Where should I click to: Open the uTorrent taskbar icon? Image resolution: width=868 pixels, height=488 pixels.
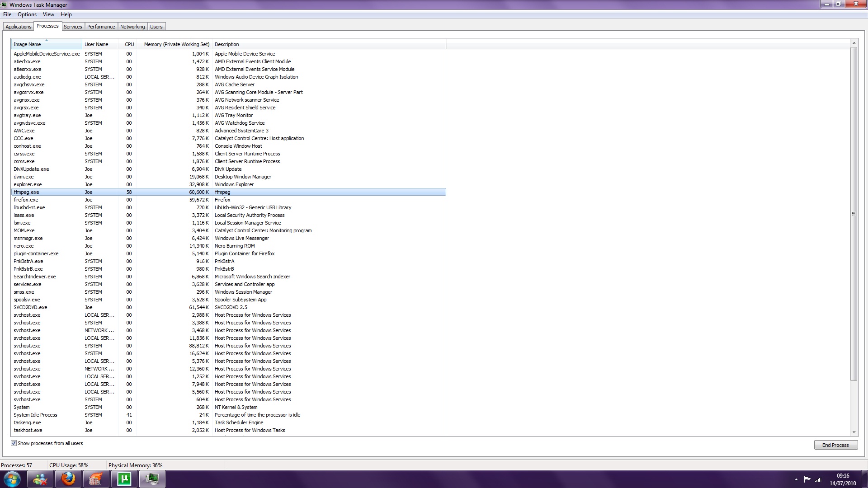point(124,479)
